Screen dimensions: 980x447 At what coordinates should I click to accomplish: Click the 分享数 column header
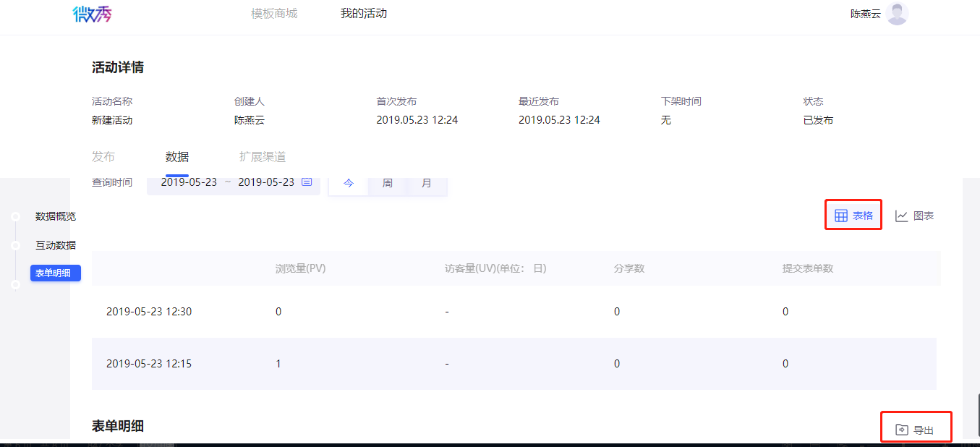coord(629,268)
